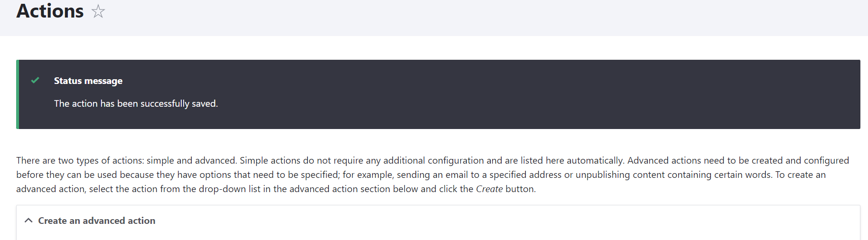Image resolution: width=868 pixels, height=240 pixels.
Task: Click the star shortcut icon beside Actions
Action: (98, 11)
